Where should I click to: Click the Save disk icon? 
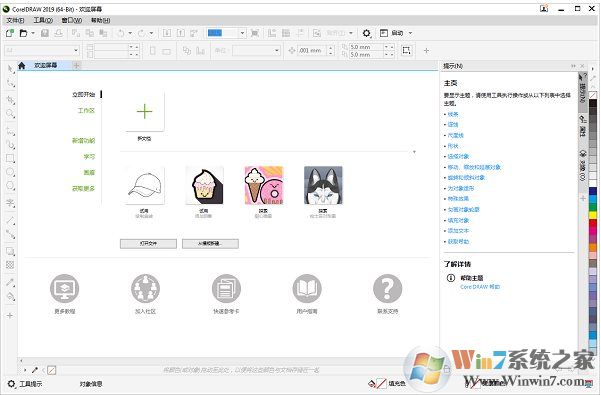[45, 33]
